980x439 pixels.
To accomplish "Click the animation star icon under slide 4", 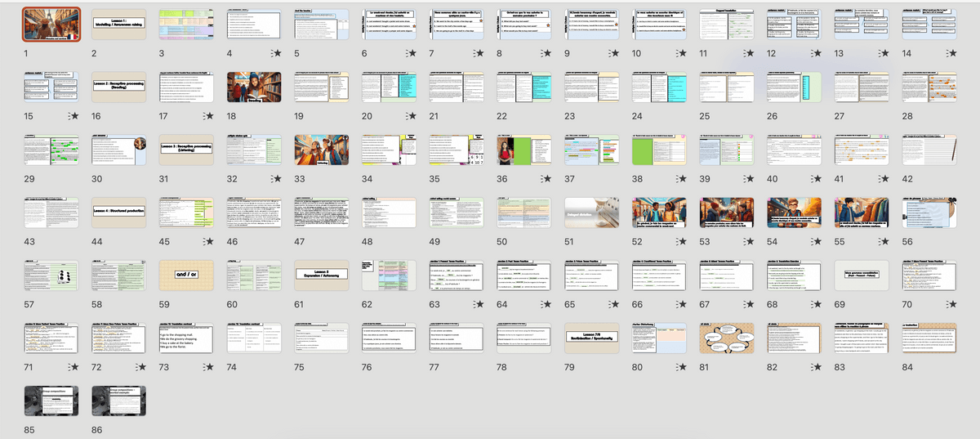I will click(276, 53).
